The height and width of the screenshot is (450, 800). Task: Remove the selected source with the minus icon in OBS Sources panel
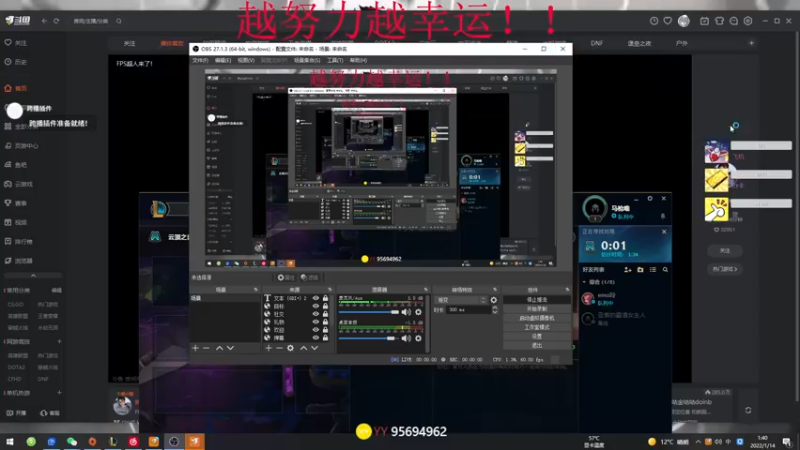click(279, 348)
